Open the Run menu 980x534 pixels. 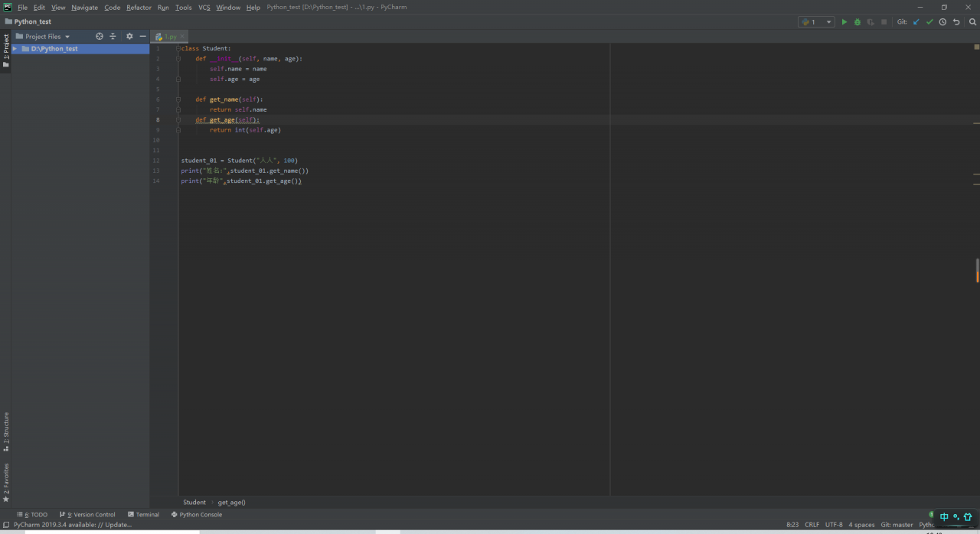point(163,7)
